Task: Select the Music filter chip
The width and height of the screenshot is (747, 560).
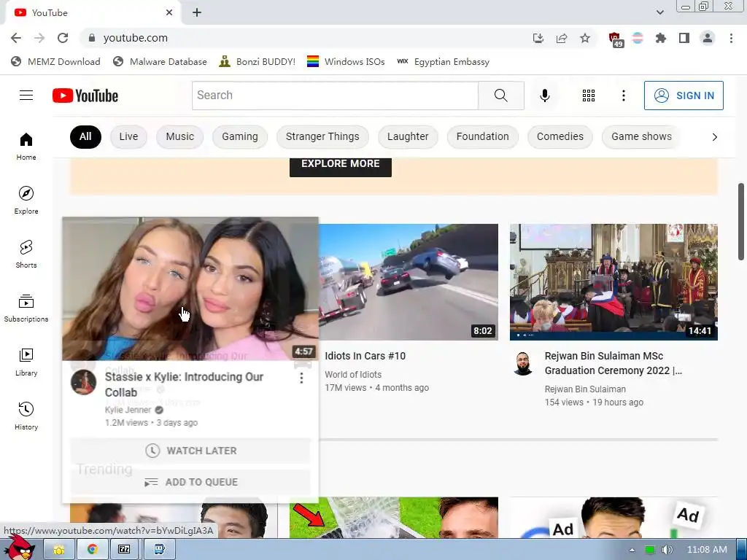Action: tap(179, 137)
